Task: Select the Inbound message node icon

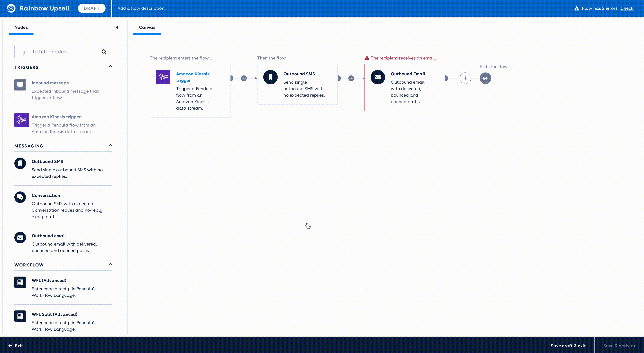Action: pos(20,85)
